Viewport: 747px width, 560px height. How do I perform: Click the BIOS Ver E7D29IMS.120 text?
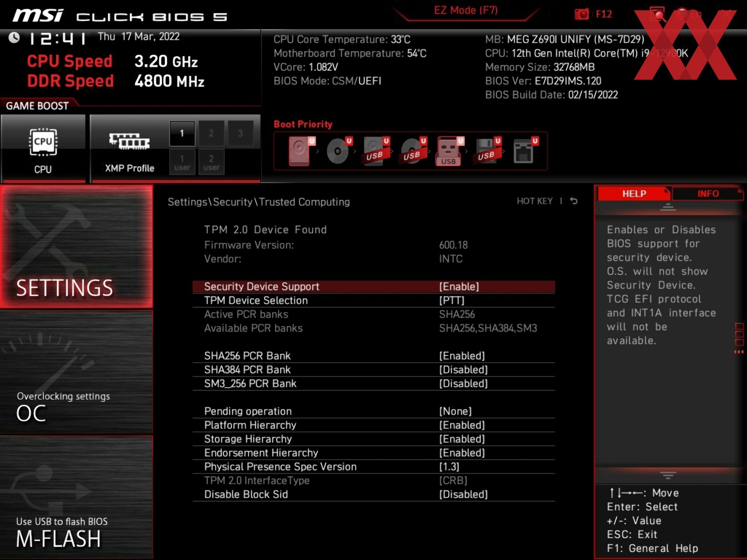point(543,81)
